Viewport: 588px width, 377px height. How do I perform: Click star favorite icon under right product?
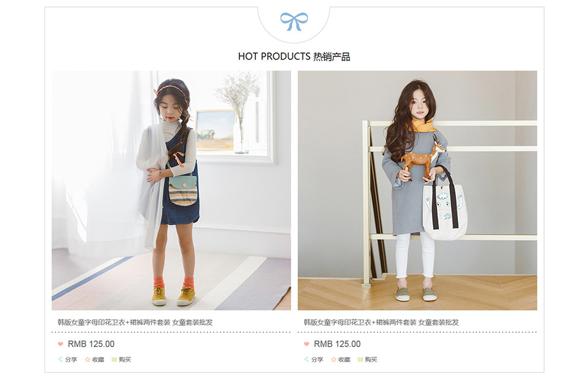coord(333,359)
